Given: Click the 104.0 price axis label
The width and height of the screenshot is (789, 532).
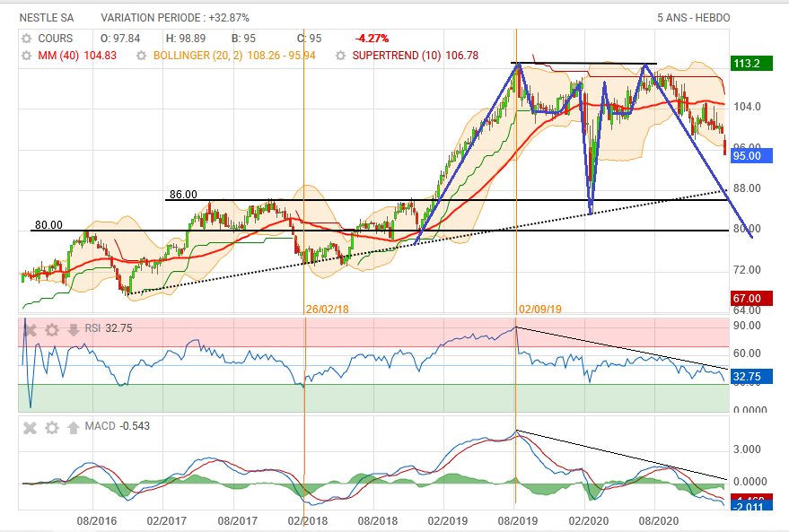Looking at the screenshot, I should (747, 107).
